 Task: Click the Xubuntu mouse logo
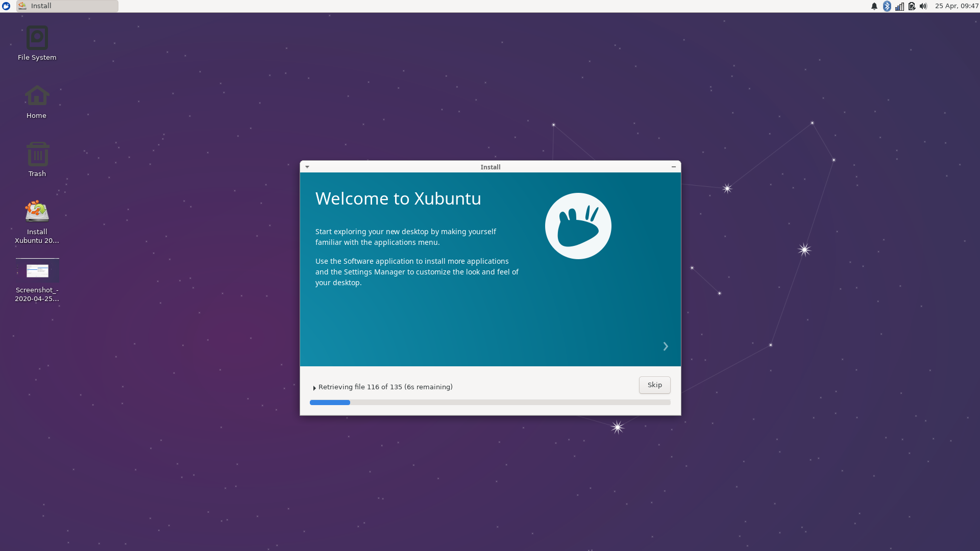click(578, 226)
